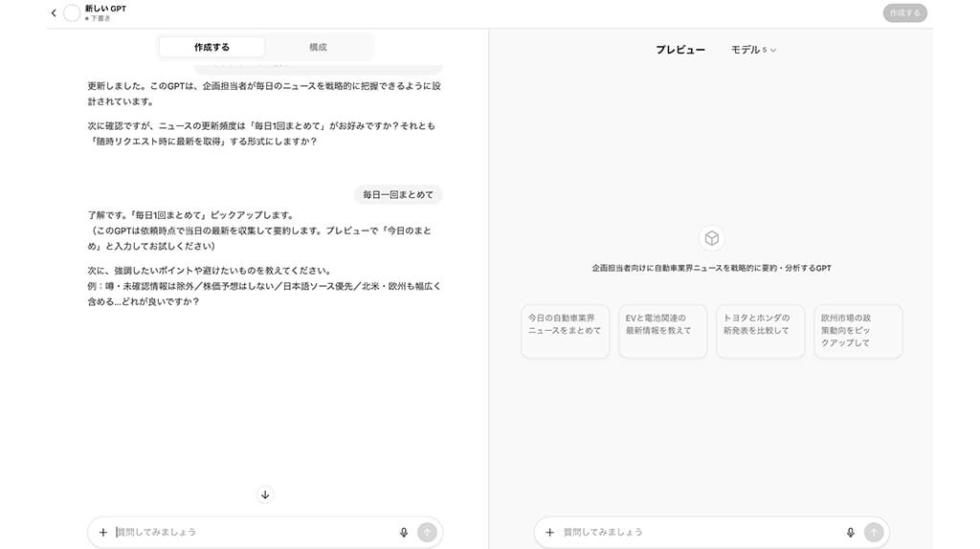
Task: Expand the モデル dropdown in preview header
Action: [753, 50]
